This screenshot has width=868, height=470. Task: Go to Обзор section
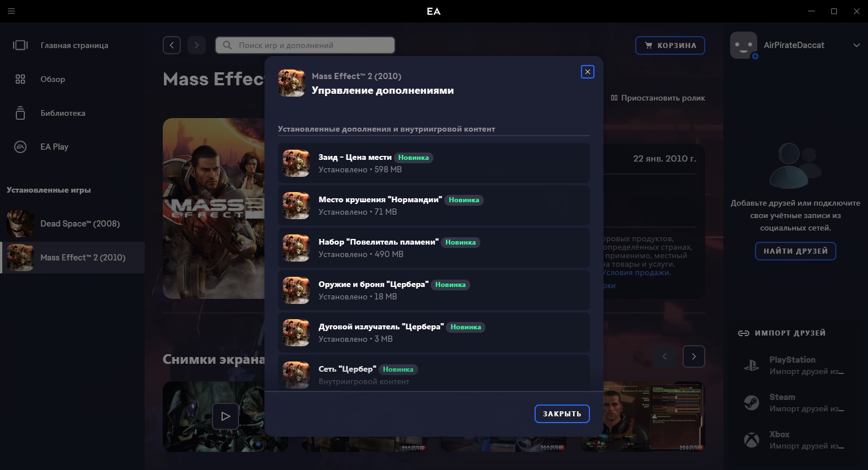click(x=52, y=79)
